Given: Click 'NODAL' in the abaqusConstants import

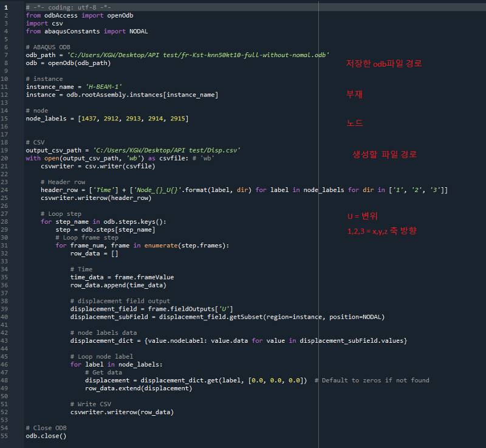Looking at the screenshot, I should click(x=139, y=32).
